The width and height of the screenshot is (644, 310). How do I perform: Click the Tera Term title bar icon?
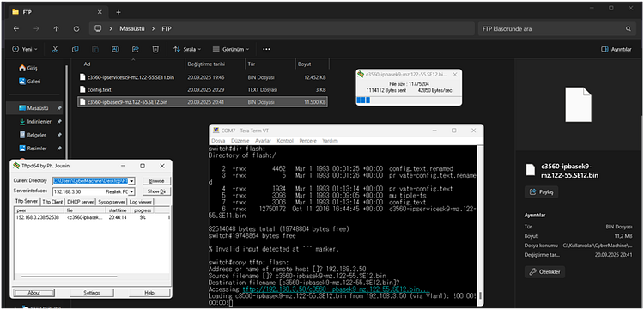[x=216, y=131]
